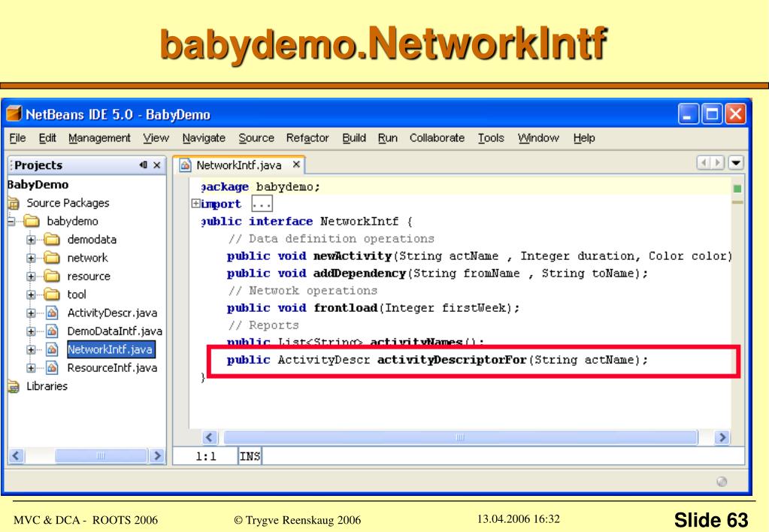The height and width of the screenshot is (532, 769).
Task: Select the Libraries node
Action: tap(47, 386)
